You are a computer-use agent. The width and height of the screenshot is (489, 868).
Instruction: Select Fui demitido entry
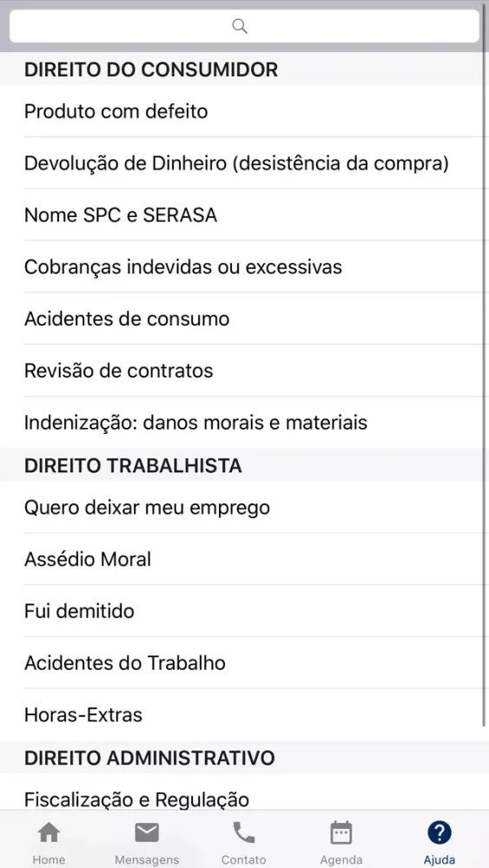point(244,611)
